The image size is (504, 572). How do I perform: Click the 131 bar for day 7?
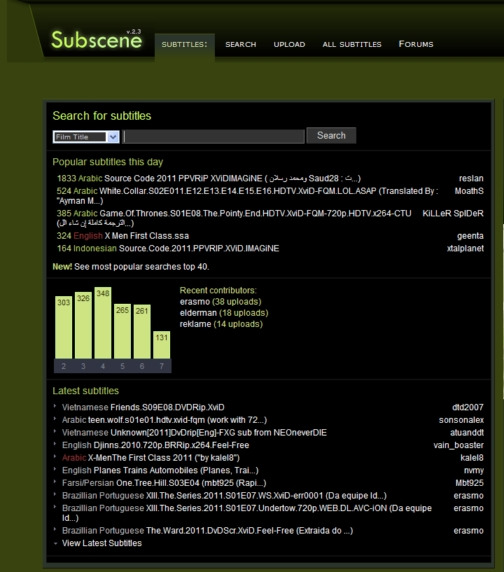(162, 345)
